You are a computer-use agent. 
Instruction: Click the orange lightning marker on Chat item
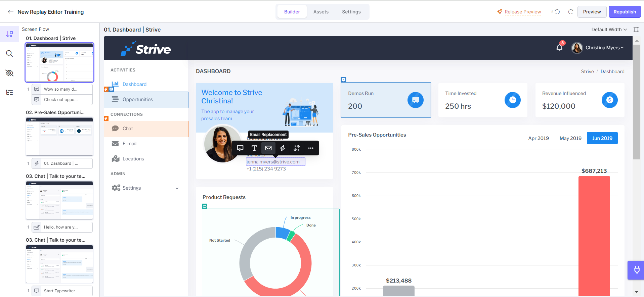(106, 118)
